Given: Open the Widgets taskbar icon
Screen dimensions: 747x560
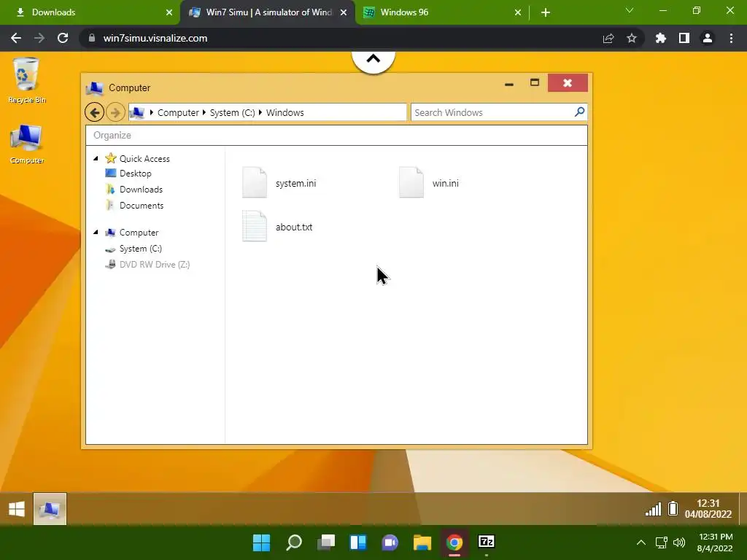Looking at the screenshot, I should click(x=358, y=542).
